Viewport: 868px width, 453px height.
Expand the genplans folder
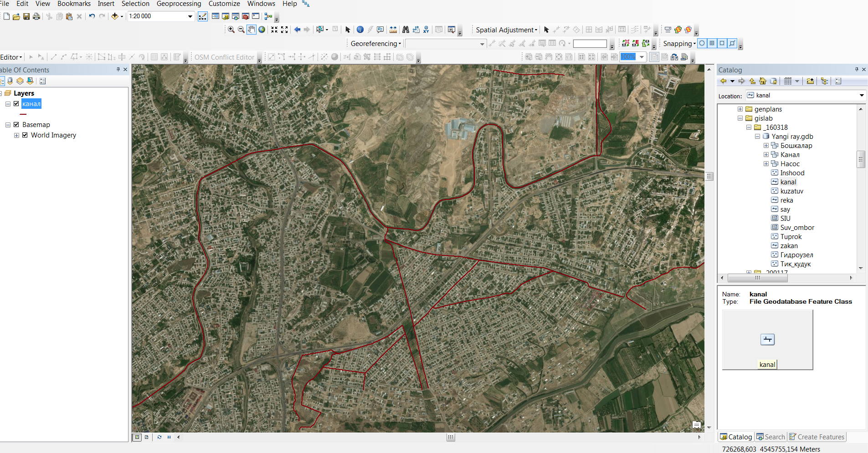(740, 109)
